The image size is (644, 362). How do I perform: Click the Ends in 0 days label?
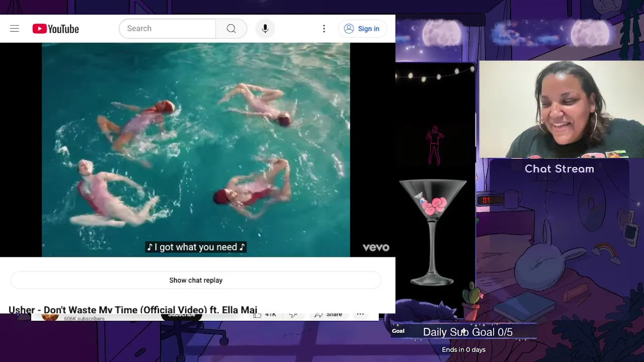pos(464,349)
